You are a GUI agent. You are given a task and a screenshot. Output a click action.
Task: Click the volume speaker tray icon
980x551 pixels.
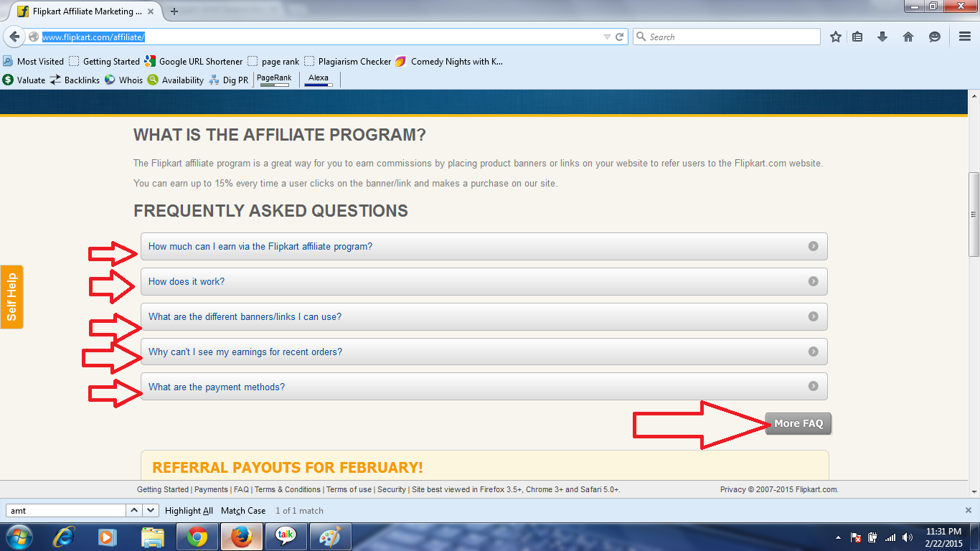[908, 537]
